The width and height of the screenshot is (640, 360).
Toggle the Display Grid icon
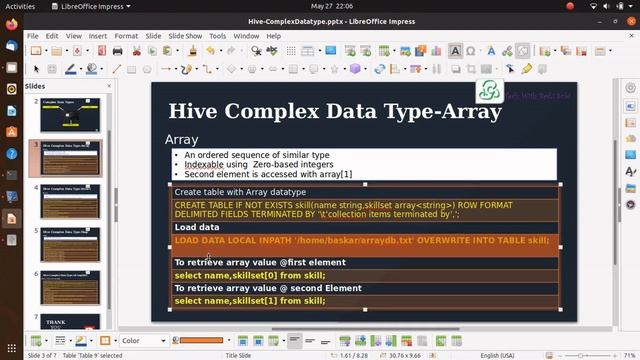(291, 51)
